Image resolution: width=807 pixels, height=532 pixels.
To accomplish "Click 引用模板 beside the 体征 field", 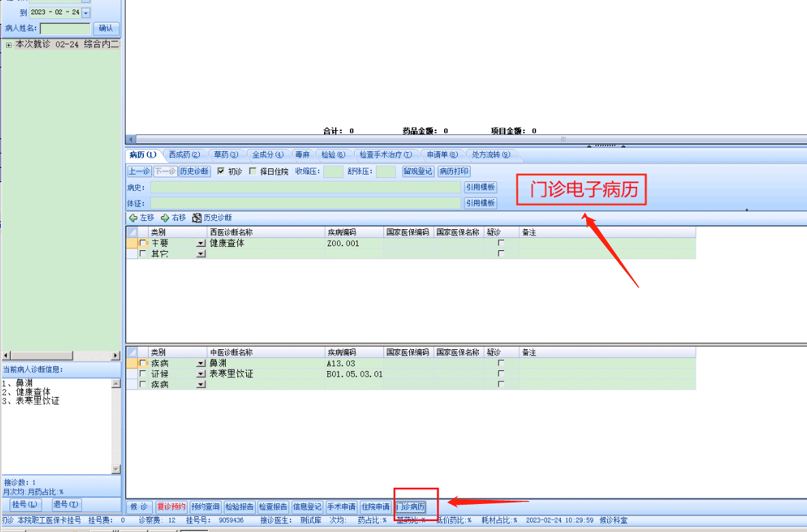I will pos(480,203).
